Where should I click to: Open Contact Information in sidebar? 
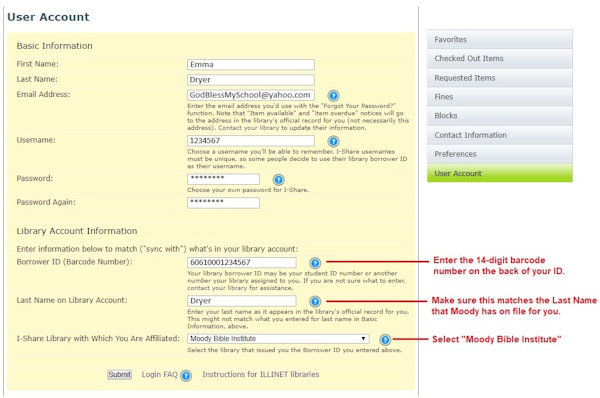[x=500, y=135]
